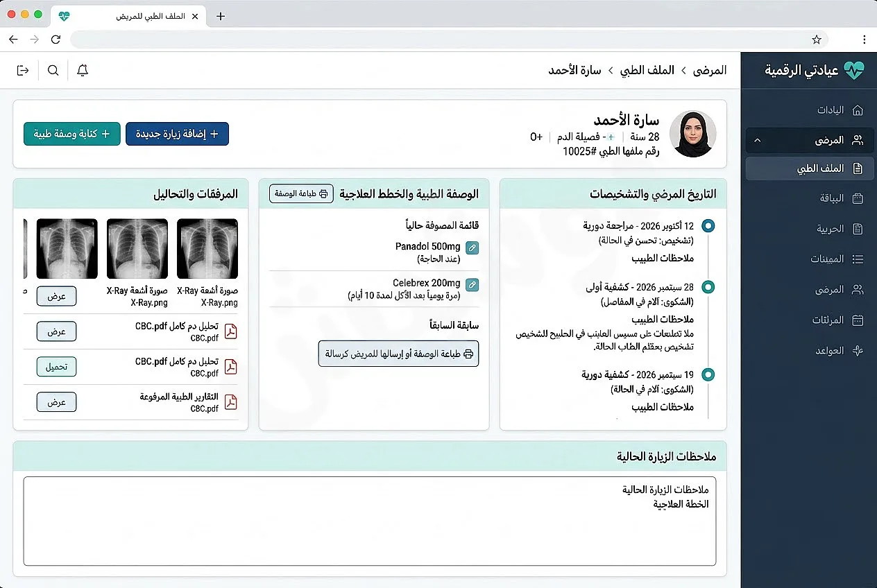Click timeline marker for 19 سبتمبر 2026
Image resolution: width=877 pixels, height=588 pixels.
(x=708, y=374)
